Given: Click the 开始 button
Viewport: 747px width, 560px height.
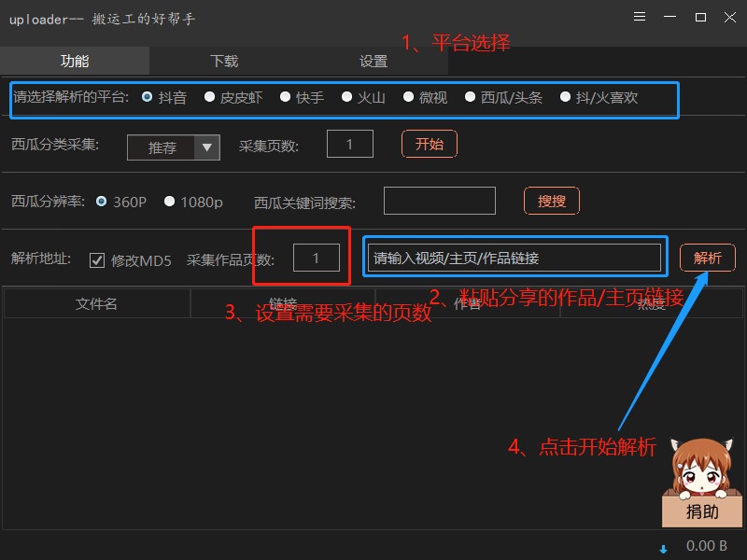Looking at the screenshot, I should 430,144.
